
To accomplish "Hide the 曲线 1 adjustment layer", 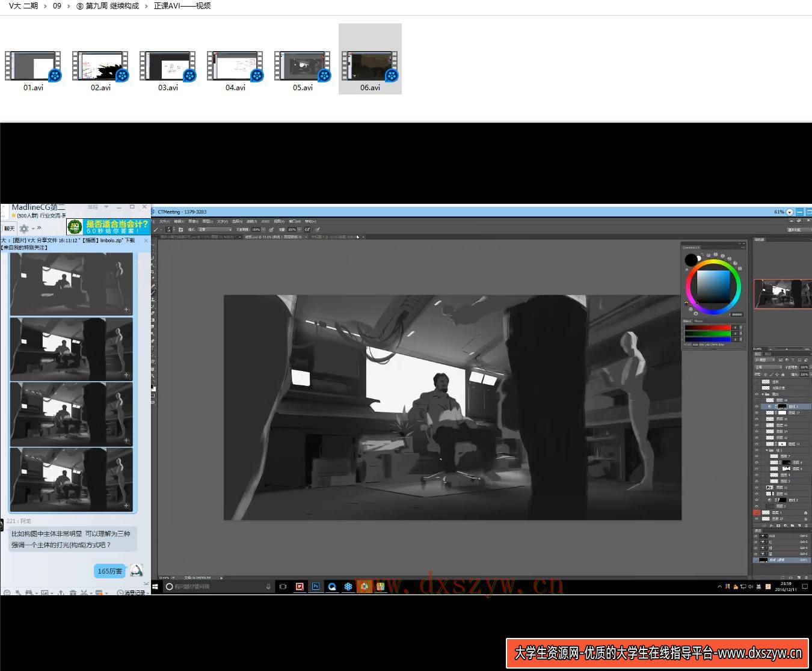I will click(756, 406).
